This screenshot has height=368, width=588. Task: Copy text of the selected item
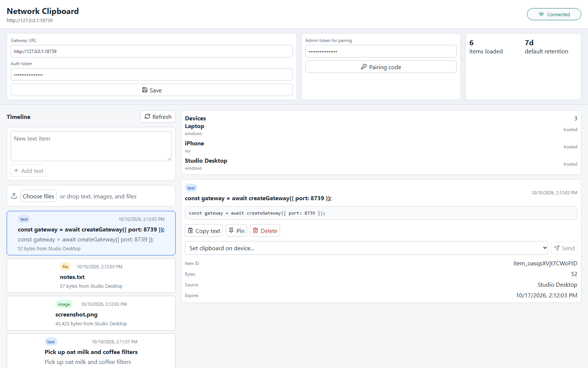204,231
